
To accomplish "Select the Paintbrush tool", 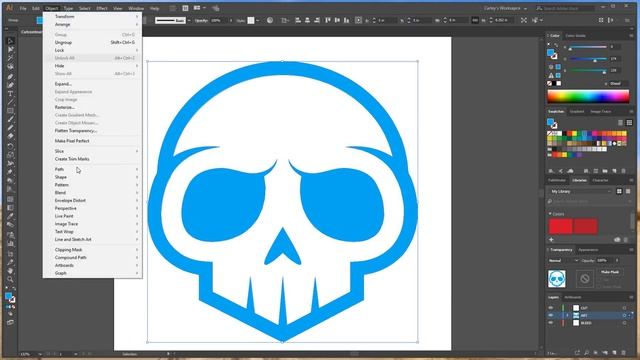I will coord(10,119).
